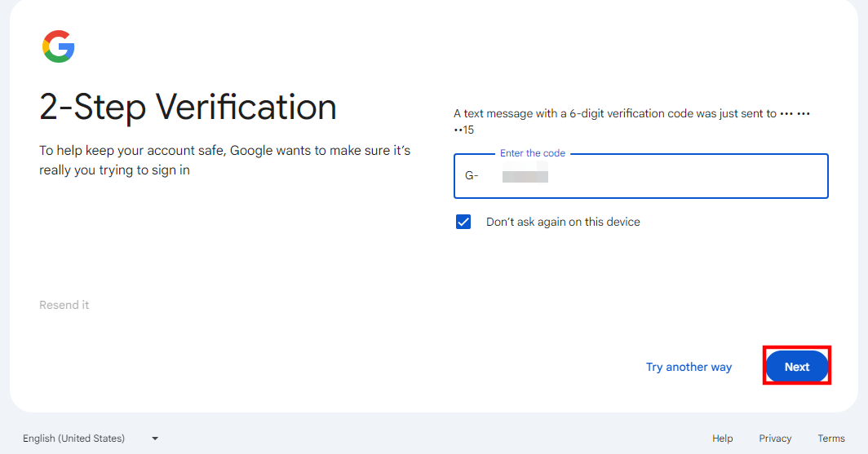Open the Privacy link in the footer
Screen dimensions: 868x454
[x=775, y=439]
